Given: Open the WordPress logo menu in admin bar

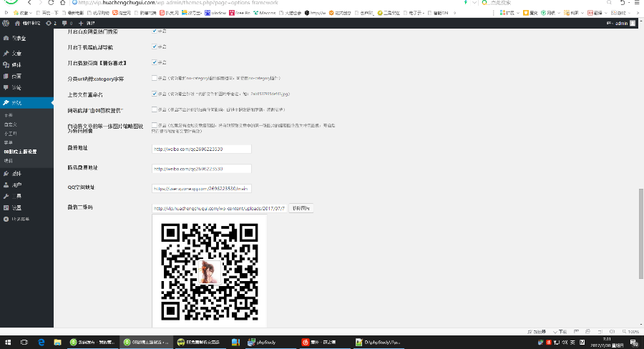Looking at the screenshot, I should [x=6, y=24].
